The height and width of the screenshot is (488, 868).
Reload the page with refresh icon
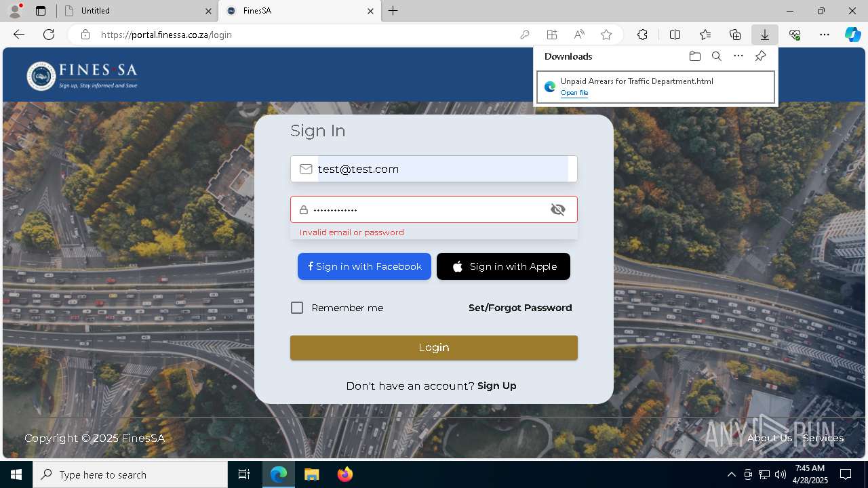(49, 35)
